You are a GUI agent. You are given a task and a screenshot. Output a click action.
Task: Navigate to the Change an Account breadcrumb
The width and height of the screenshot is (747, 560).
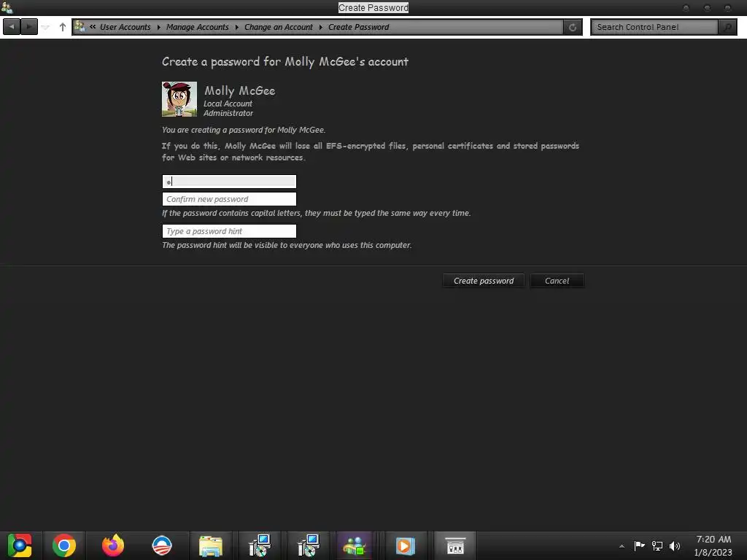pyautogui.click(x=279, y=27)
